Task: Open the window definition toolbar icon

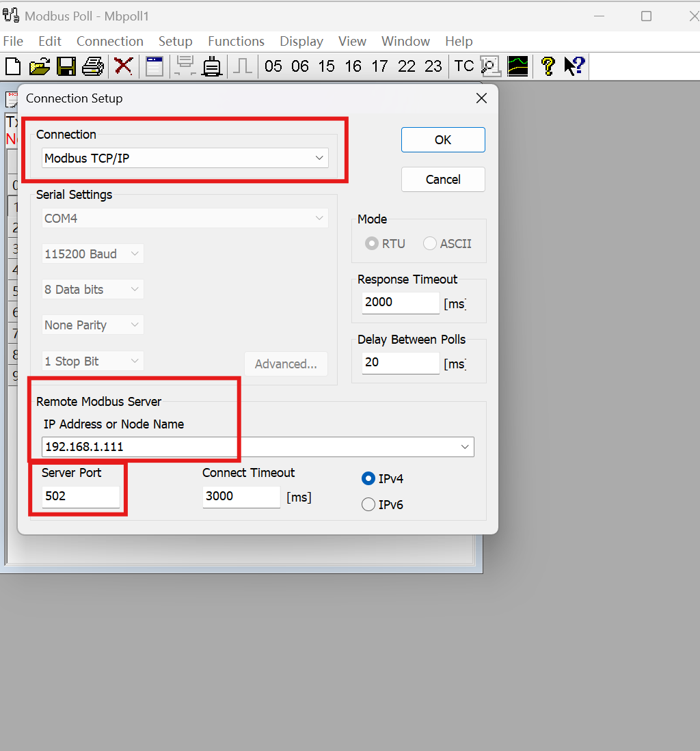Action: (154, 66)
